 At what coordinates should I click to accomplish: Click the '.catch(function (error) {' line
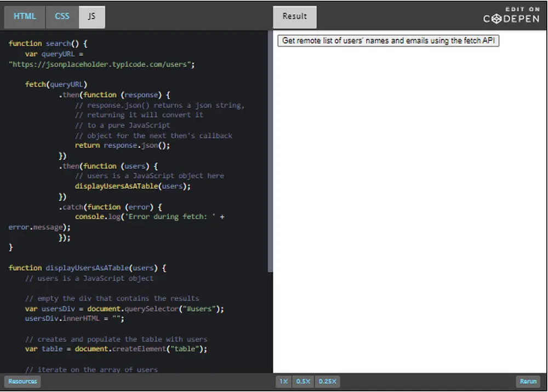(x=110, y=206)
